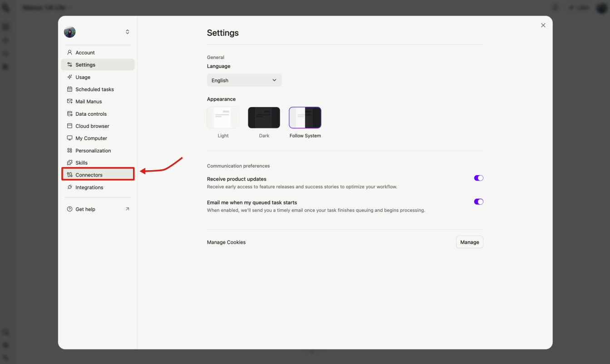This screenshot has height=364, width=610.
Task: Click the Follow System theme thumbnail
Action: (x=305, y=117)
